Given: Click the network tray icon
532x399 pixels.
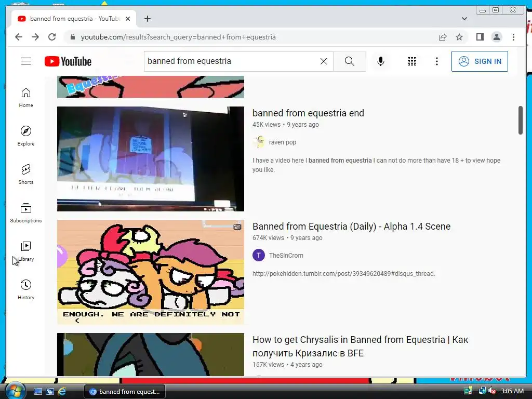Looking at the screenshot, I should pos(482,391).
